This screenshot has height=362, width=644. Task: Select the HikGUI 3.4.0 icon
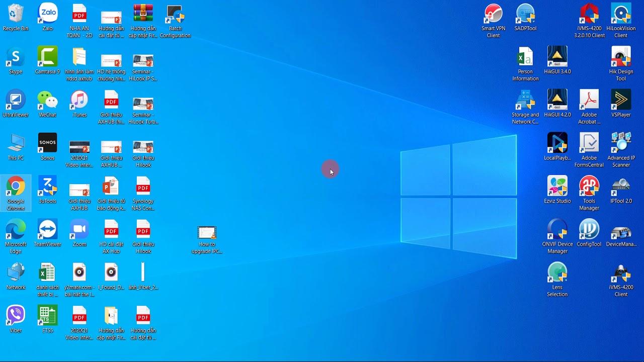point(557,61)
